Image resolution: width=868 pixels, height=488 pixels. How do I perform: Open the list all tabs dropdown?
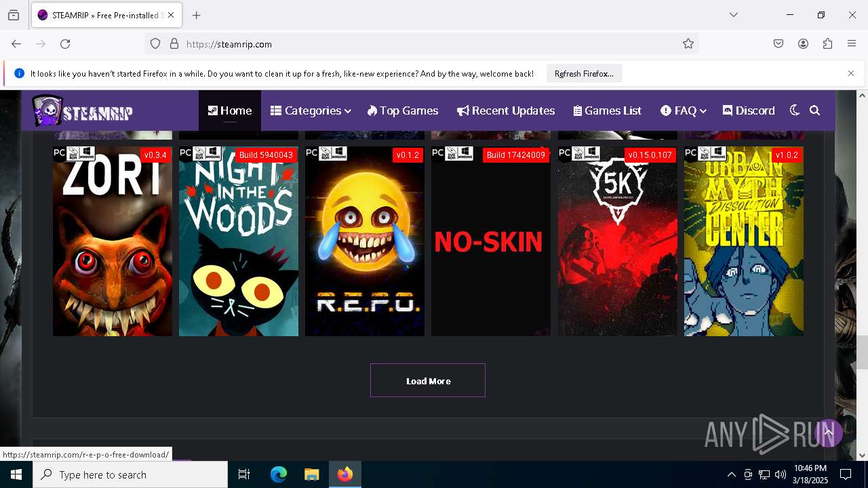[x=734, y=15]
